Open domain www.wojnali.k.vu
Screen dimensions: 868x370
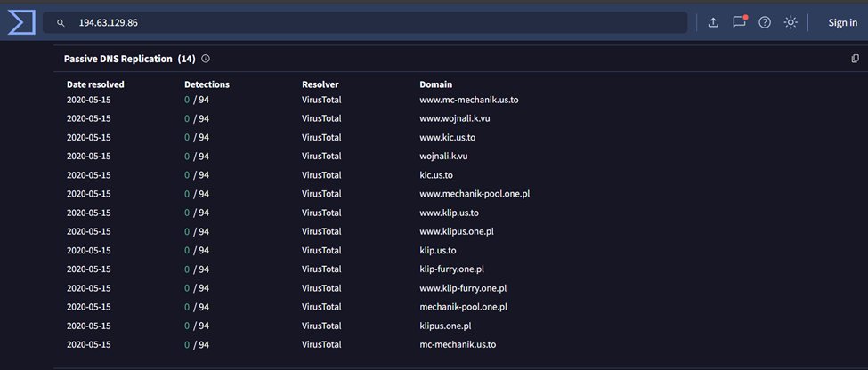(455, 118)
